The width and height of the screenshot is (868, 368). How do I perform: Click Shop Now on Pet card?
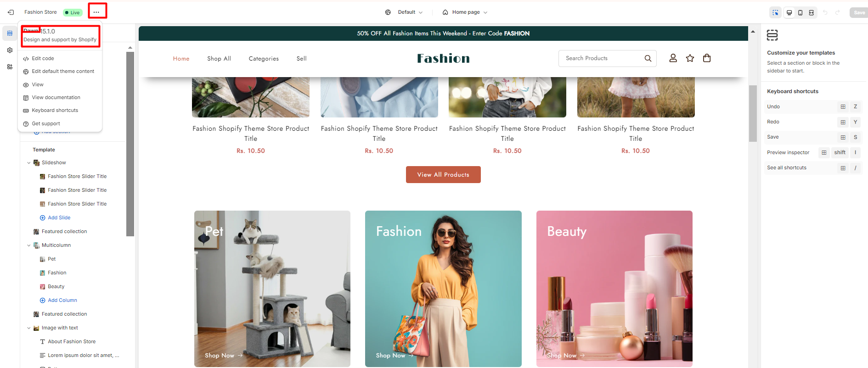[224, 355]
